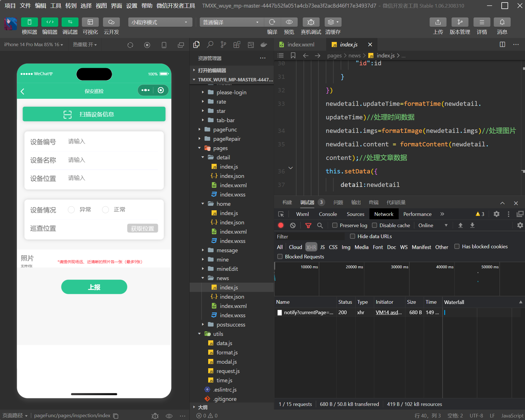Click the preview eye icon

coord(289,22)
